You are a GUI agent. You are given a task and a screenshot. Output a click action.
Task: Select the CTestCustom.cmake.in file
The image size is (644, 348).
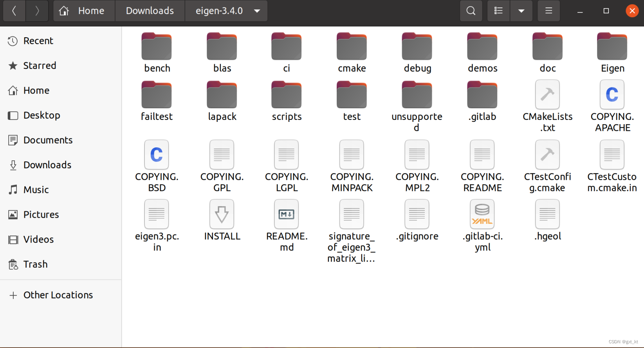coord(612,166)
